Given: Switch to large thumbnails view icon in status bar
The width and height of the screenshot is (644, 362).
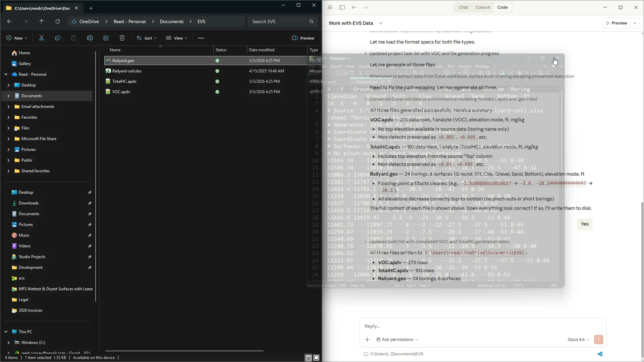Looking at the screenshot, I should 316,358.
